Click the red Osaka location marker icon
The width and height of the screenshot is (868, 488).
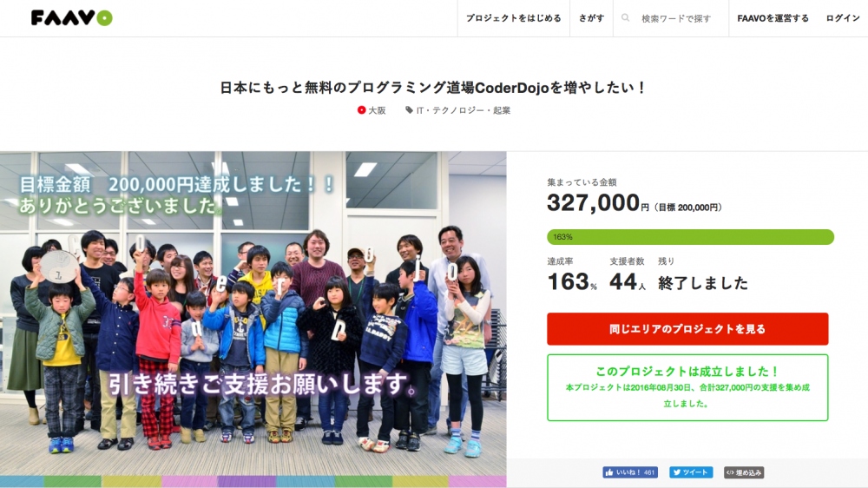click(361, 110)
